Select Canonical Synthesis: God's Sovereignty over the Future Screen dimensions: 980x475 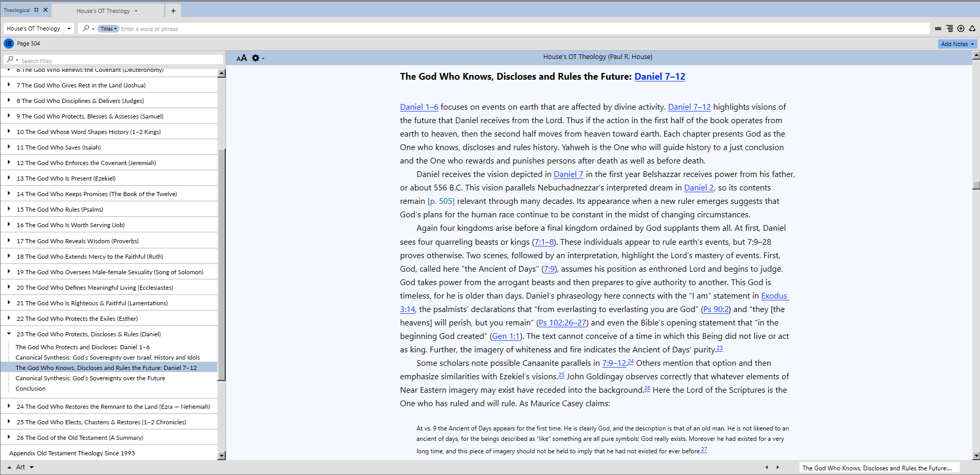pyautogui.click(x=91, y=378)
